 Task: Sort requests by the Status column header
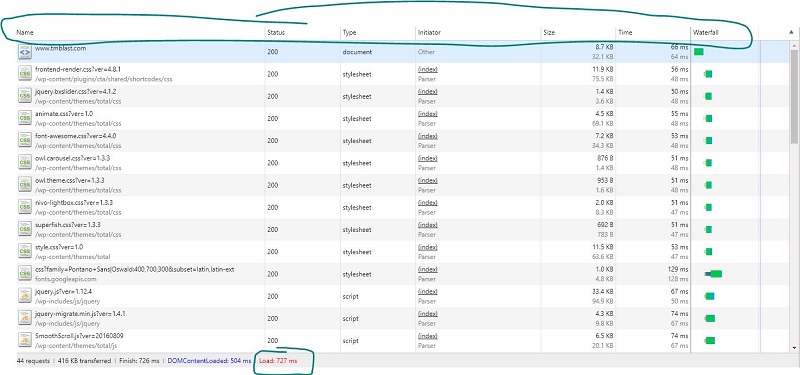(x=276, y=32)
